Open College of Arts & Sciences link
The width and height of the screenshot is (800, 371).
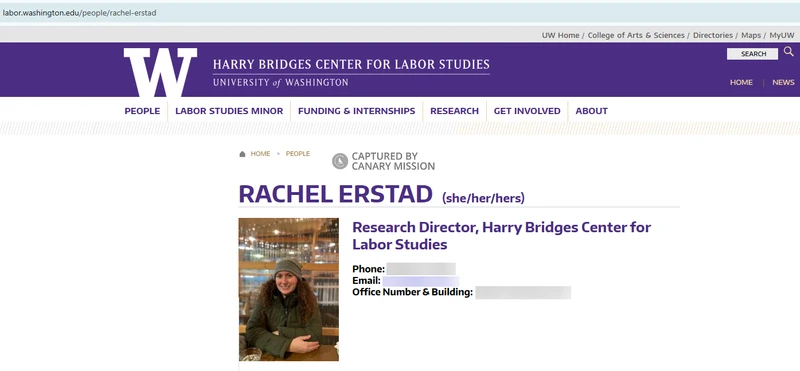636,35
